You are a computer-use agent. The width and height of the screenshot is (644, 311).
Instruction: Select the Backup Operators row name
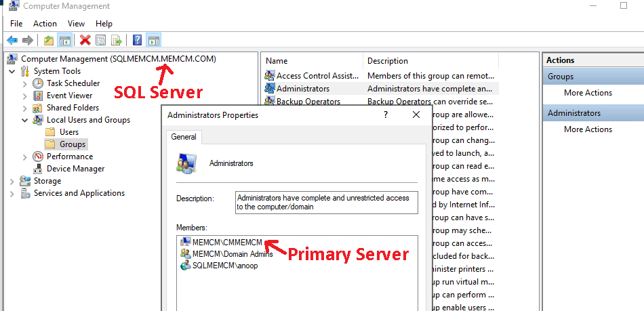click(308, 101)
